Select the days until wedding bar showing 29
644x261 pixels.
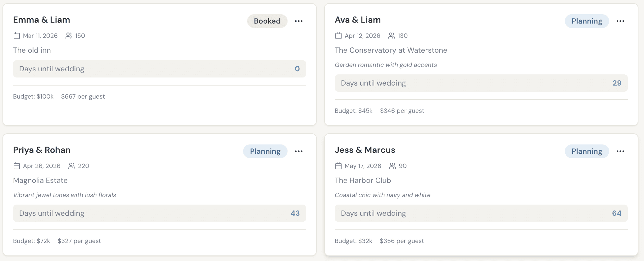[481, 83]
